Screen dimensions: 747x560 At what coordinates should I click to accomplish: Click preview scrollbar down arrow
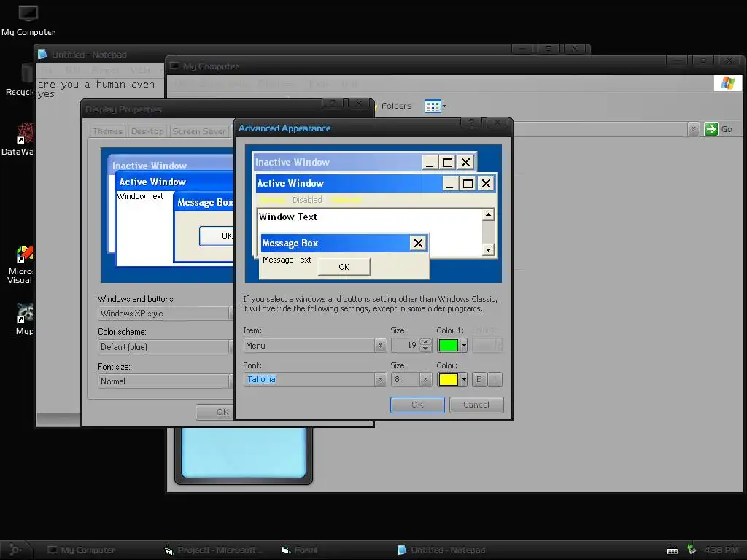[x=488, y=249]
